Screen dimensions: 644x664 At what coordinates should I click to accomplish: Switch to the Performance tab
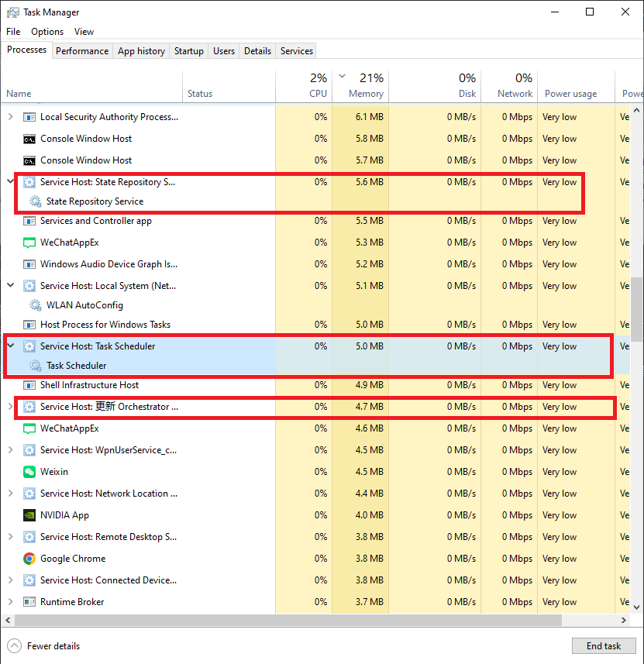82,50
